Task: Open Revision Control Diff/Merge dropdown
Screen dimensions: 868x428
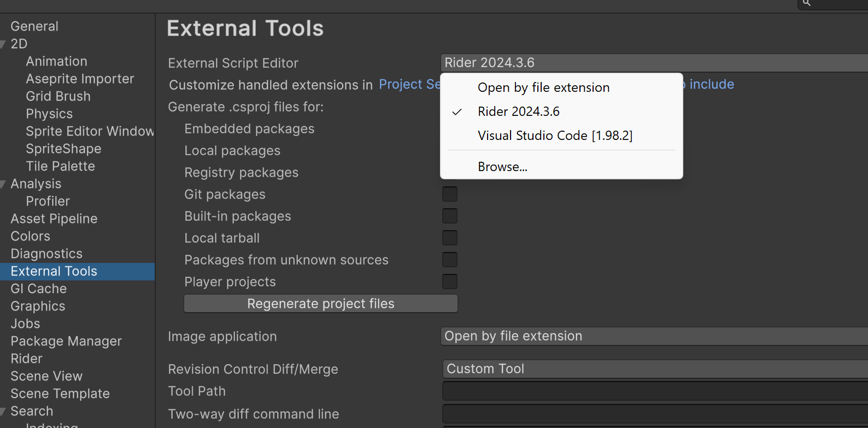Action: [655, 369]
